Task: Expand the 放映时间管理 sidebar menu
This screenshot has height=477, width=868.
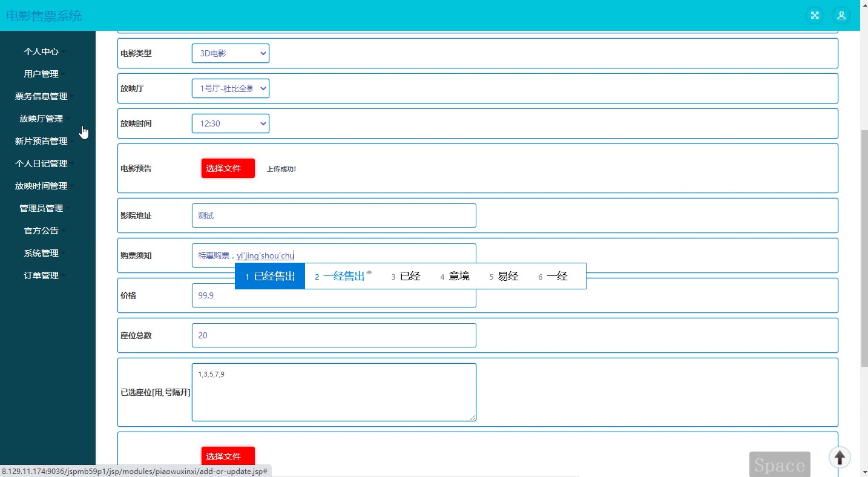Action: pos(45,186)
